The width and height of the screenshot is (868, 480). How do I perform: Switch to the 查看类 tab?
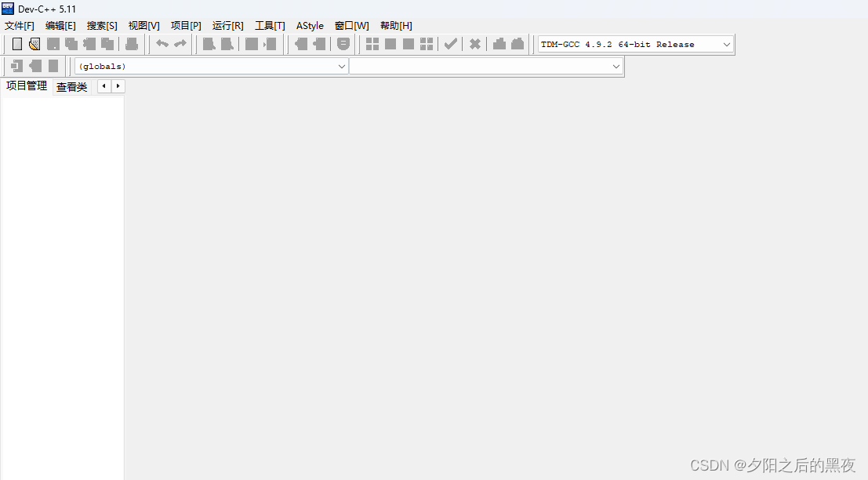pos(72,87)
